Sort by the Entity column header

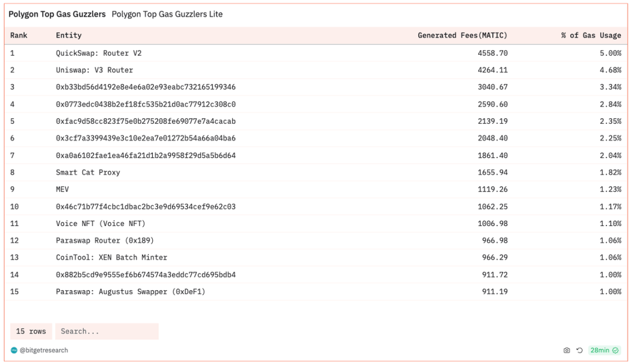click(x=68, y=36)
